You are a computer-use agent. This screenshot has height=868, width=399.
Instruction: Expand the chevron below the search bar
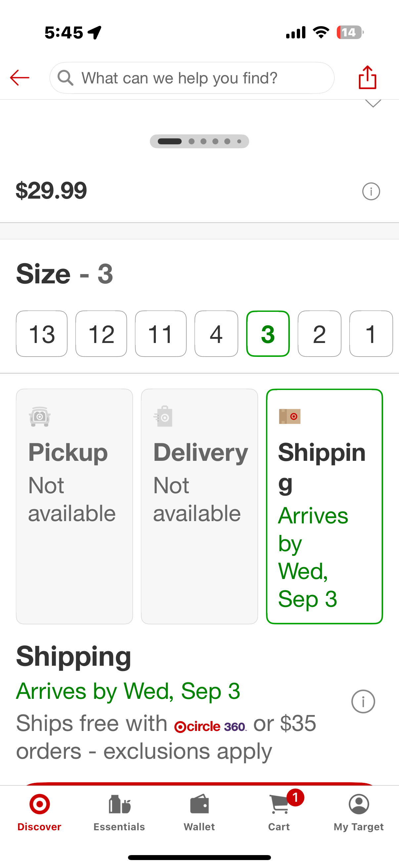373,103
